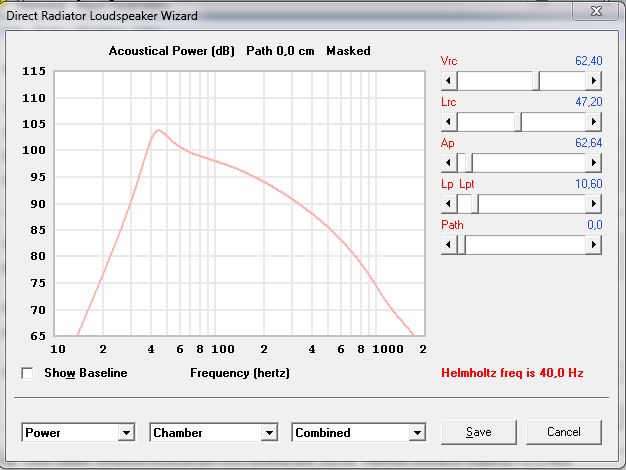Decrease Vrc with the left arrow
This screenshot has width=626, height=470.
[449, 81]
